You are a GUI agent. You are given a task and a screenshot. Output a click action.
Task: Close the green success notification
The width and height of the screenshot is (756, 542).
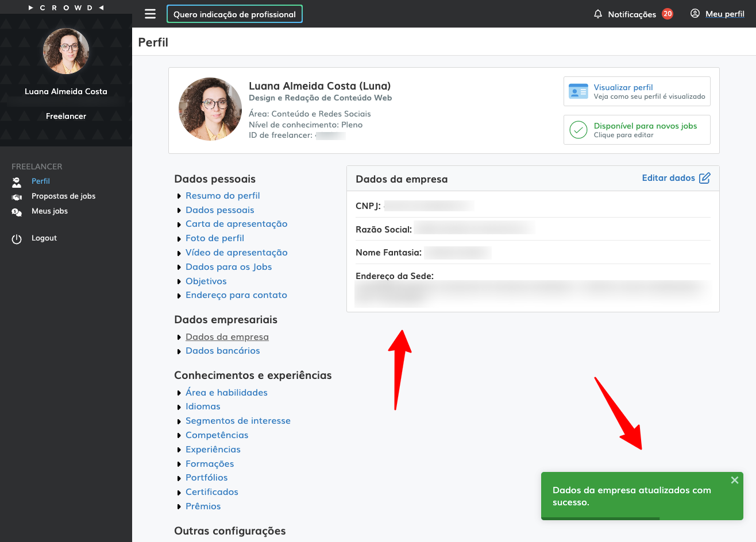734,480
